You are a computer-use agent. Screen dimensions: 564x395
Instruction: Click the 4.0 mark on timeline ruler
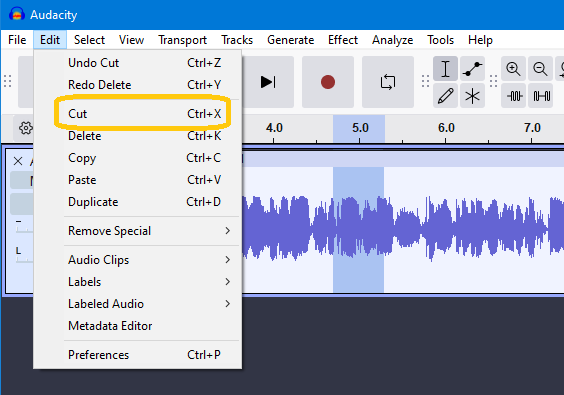274,128
